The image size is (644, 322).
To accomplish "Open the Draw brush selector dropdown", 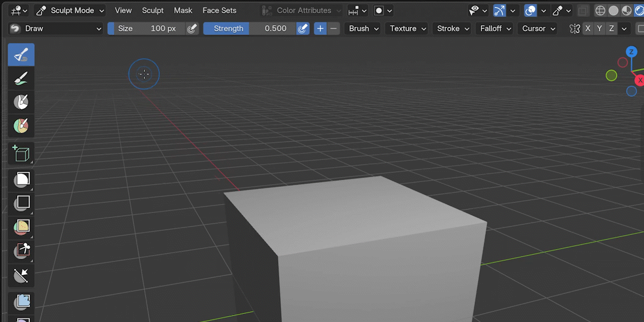I will pos(56,28).
